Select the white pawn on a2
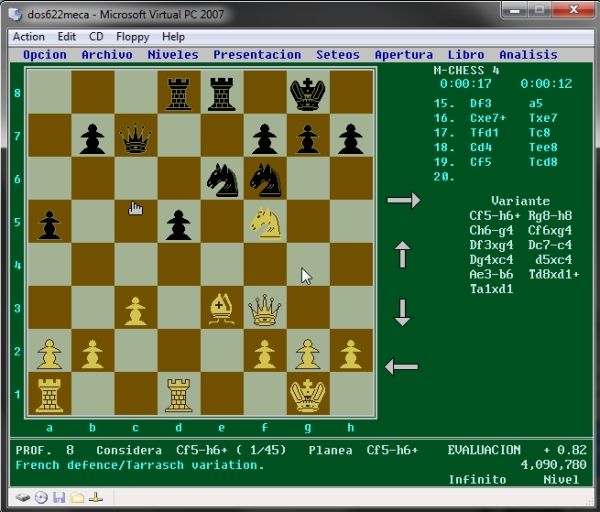The width and height of the screenshot is (600, 512). 49,354
